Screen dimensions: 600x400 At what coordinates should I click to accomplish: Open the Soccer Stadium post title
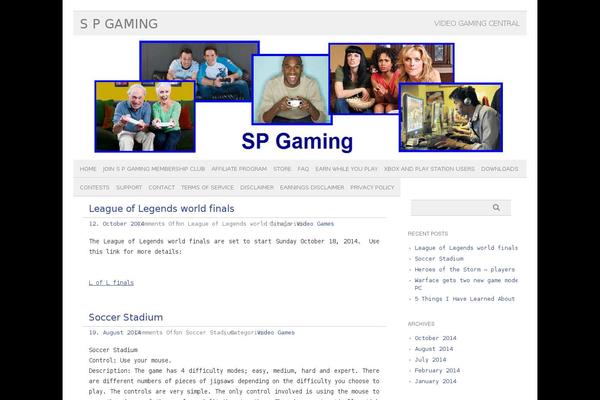click(x=126, y=317)
